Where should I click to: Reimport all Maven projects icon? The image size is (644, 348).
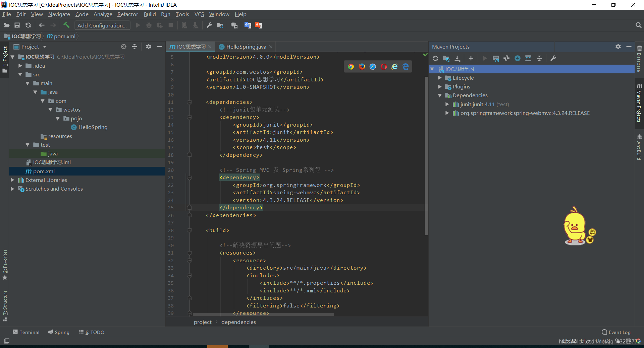[435, 58]
